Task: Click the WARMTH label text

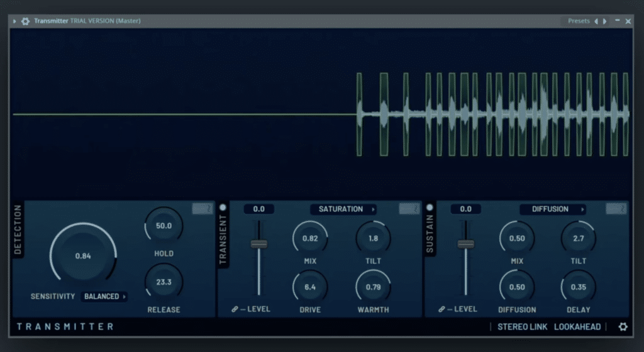Action: (x=373, y=310)
